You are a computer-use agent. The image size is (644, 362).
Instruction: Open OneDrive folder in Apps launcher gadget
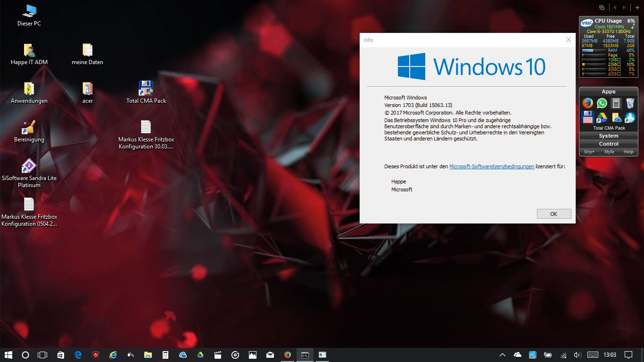616,117
